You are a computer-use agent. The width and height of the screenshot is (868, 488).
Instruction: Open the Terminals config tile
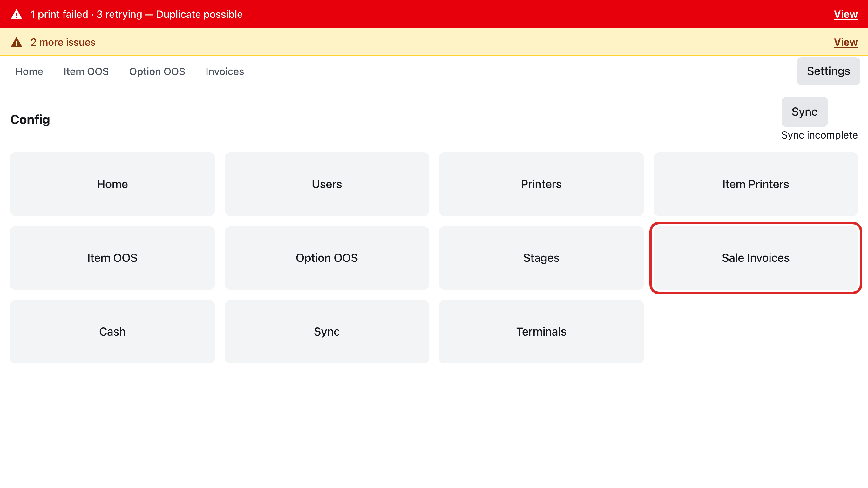coord(541,332)
